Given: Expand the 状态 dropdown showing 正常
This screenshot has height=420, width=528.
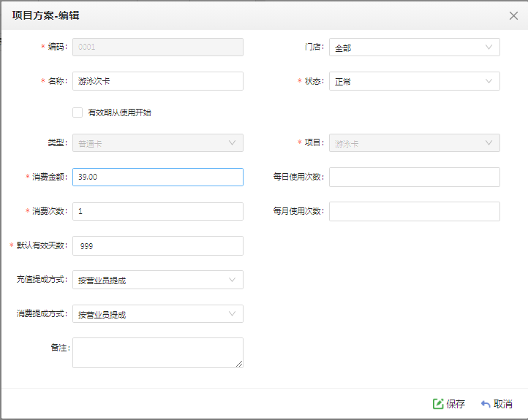Looking at the screenshot, I should [414, 81].
